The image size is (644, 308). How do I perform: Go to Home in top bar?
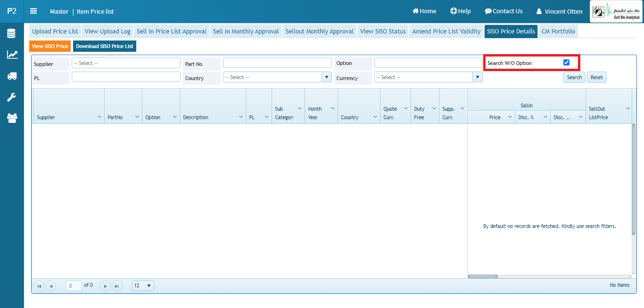tap(424, 11)
